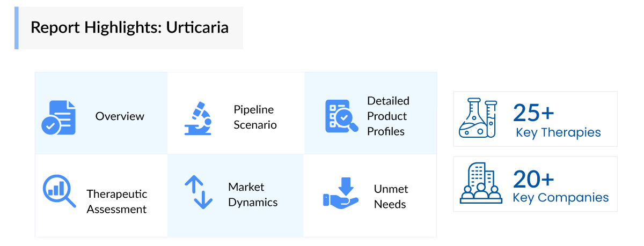
Task: Click the Key Therapies caption
Action: pyautogui.click(x=558, y=132)
